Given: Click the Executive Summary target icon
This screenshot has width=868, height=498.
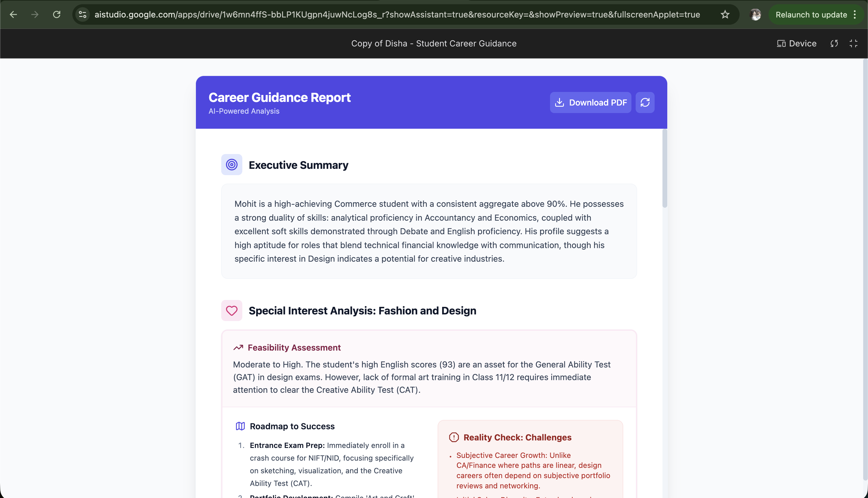Looking at the screenshot, I should click(x=231, y=165).
